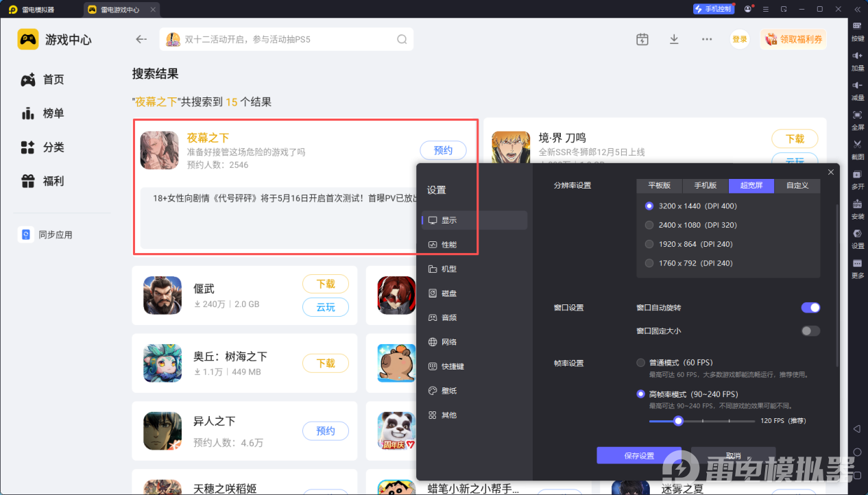Open the 网络 settings category
This screenshot has height=495, width=868.
[474, 342]
